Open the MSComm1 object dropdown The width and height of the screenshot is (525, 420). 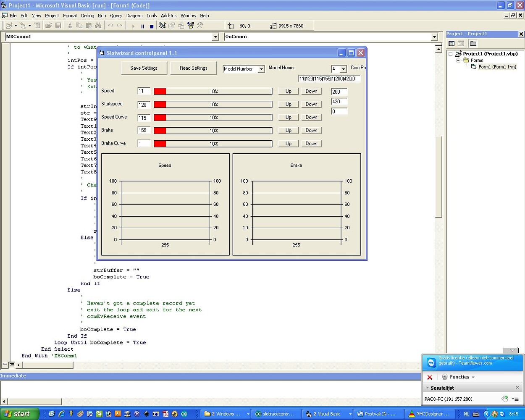pos(215,37)
